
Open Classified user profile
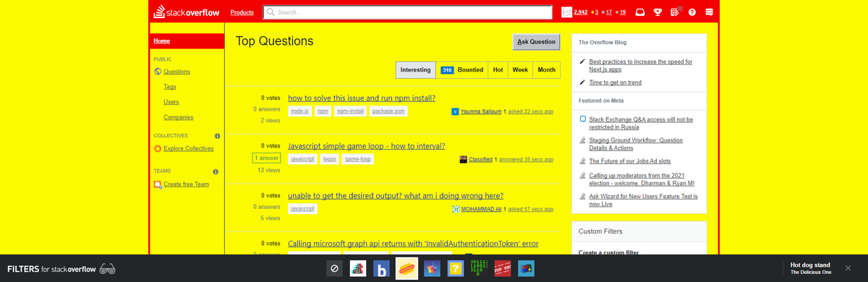(x=480, y=160)
